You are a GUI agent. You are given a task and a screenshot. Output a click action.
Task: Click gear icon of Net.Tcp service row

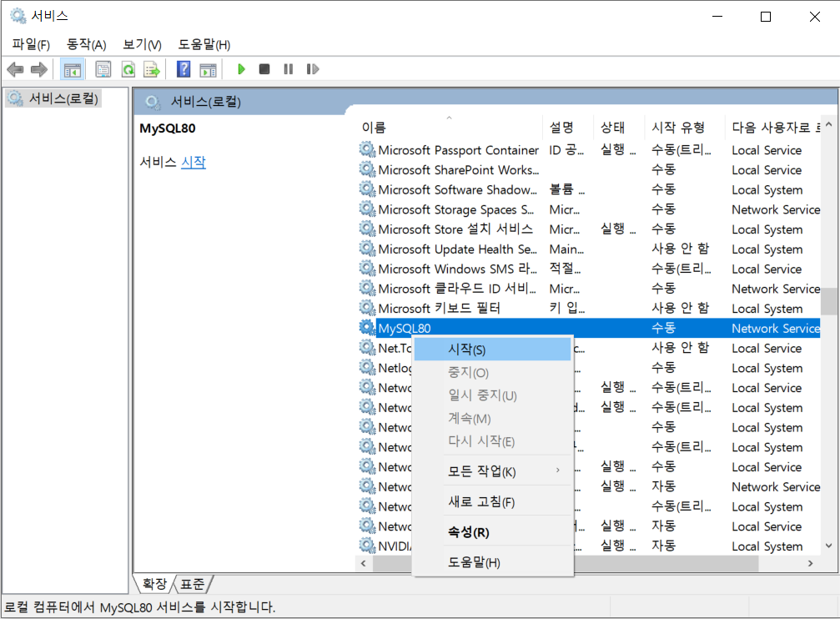[x=367, y=347]
